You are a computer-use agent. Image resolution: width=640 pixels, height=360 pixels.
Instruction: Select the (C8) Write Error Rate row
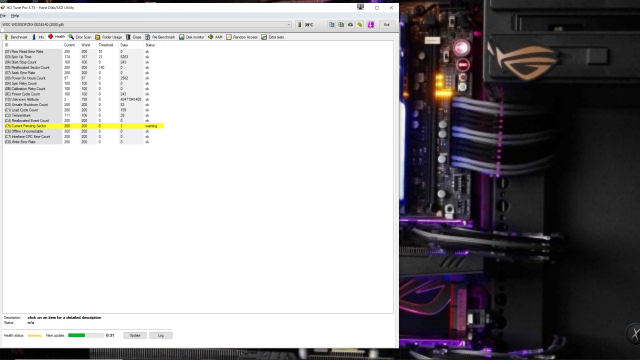coord(84,142)
